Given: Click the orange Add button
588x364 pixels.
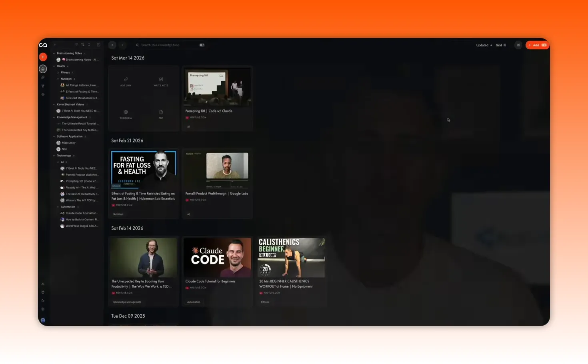Looking at the screenshot, I should click(537, 45).
